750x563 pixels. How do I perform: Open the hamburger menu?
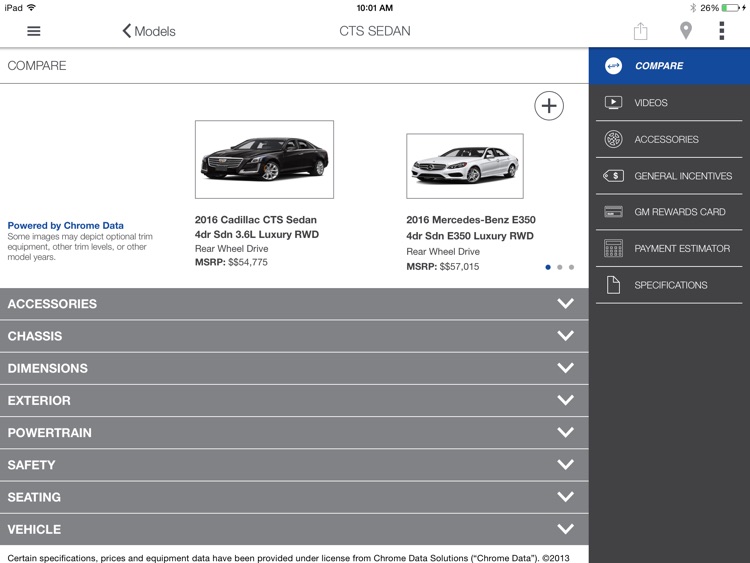(x=33, y=31)
